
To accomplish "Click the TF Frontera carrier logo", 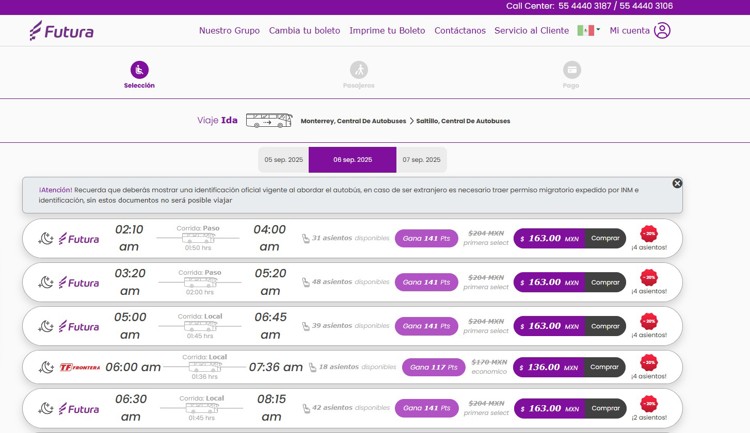I will (80, 367).
